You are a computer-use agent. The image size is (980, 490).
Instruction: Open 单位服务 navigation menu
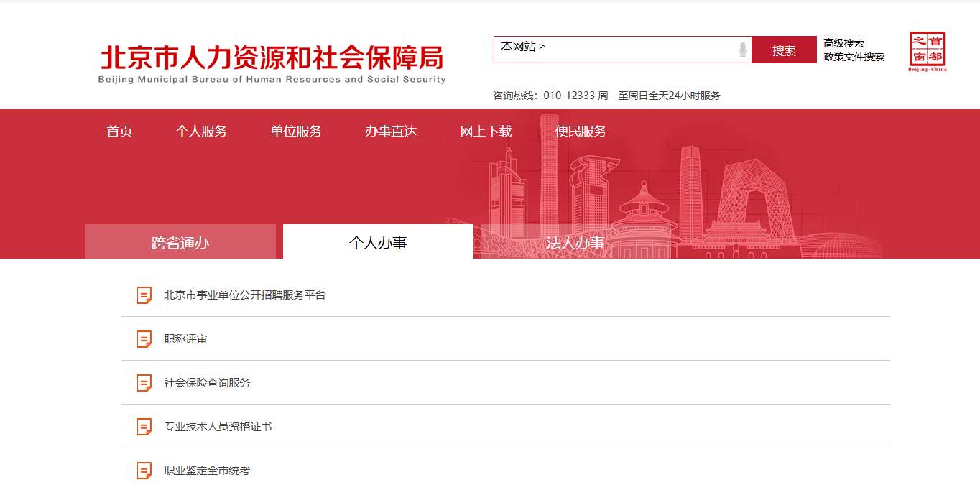296,131
